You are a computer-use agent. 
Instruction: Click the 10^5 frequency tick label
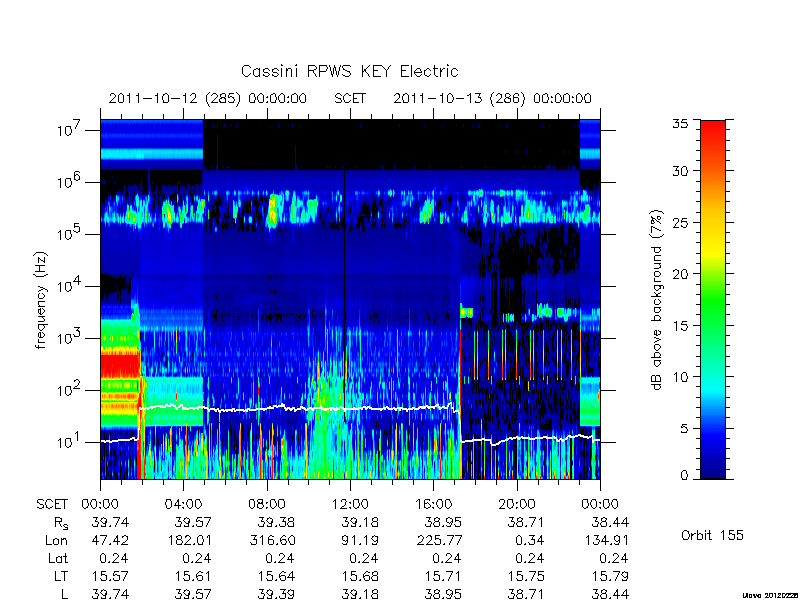click(x=70, y=234)
